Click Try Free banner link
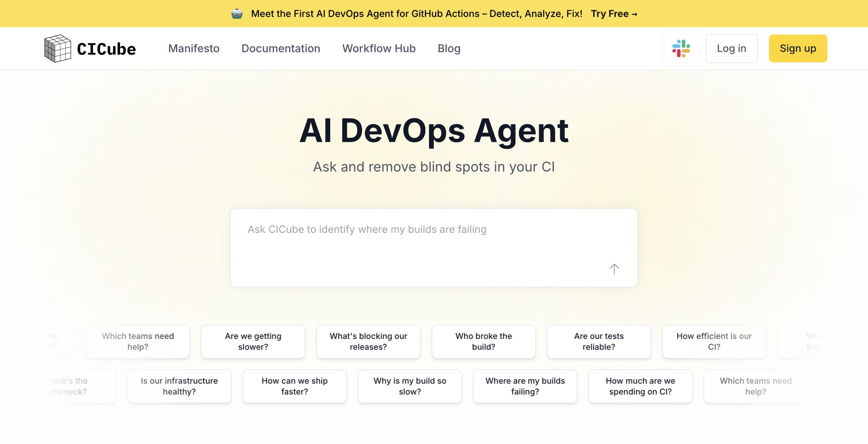This screenshot has width=868, height=444. coord(614,14)
